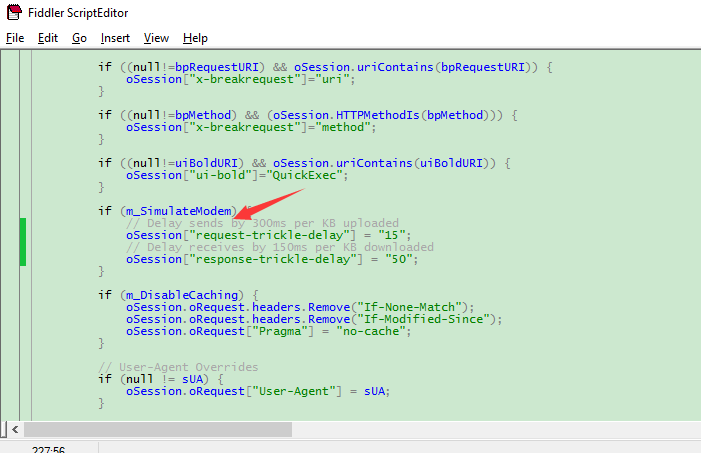Click the "request-trickle-delay" string
Viewport: 701px width, 453px height.
270,235
